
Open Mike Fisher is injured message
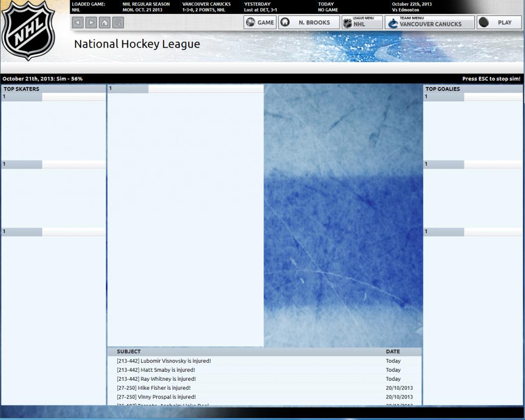tap(264, 388)
